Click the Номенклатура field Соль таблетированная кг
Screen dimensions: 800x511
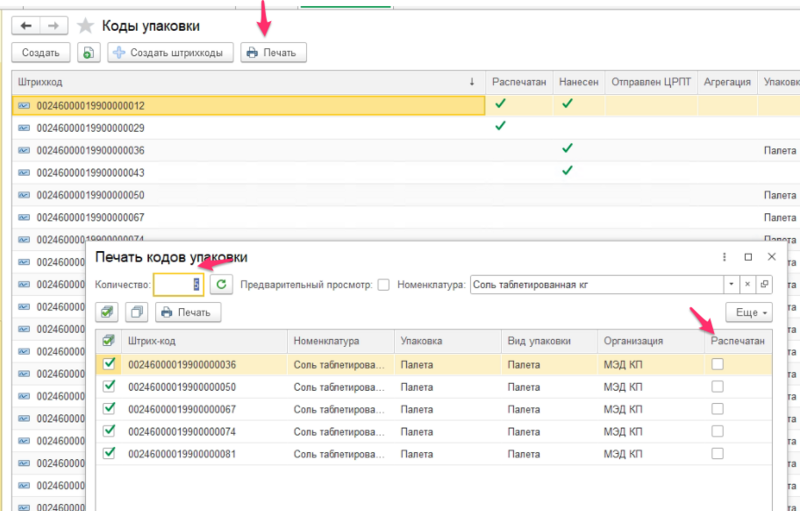(596, 285)
